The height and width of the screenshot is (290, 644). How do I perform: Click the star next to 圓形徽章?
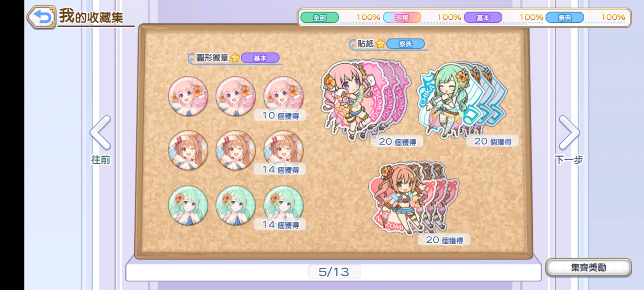pos(235,58)
